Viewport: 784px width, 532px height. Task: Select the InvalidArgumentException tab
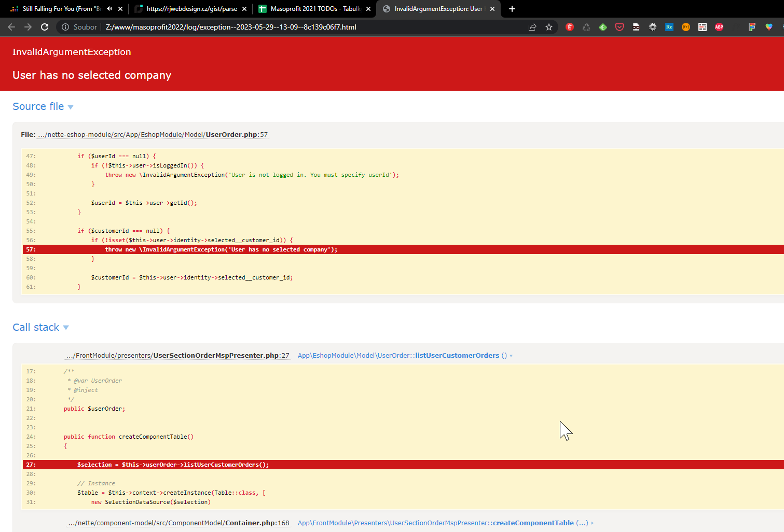point(438,9)
